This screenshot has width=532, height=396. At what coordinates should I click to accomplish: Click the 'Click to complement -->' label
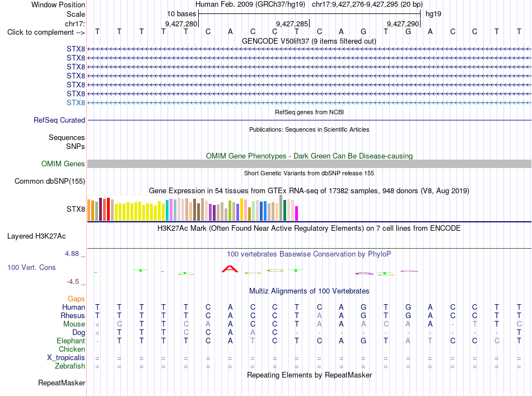[x=46, y=32]
